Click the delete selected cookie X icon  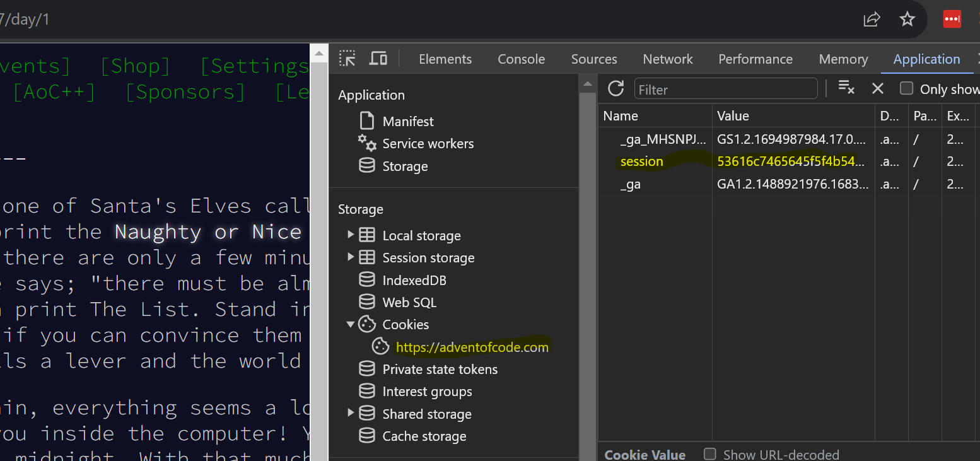877,88
